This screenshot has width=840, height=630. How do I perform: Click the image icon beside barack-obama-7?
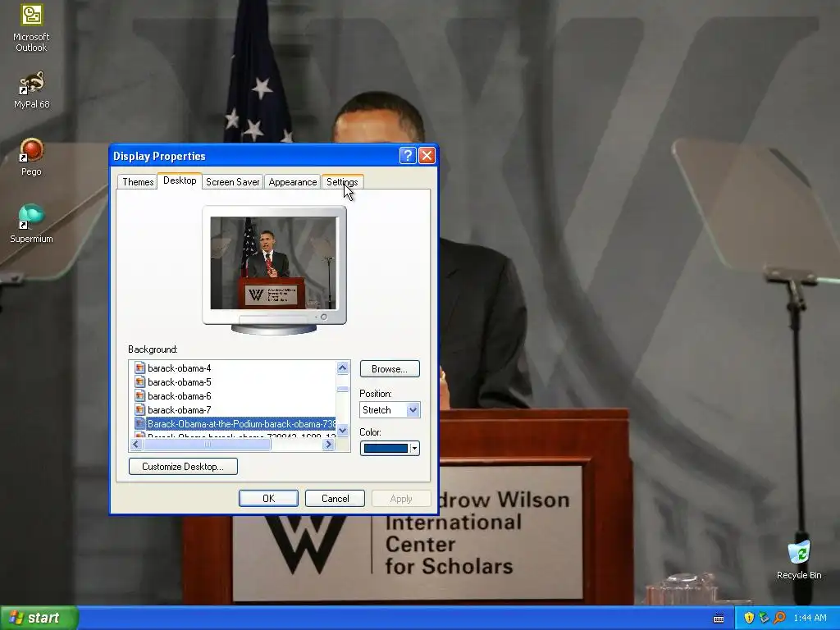tap(139, 410)
